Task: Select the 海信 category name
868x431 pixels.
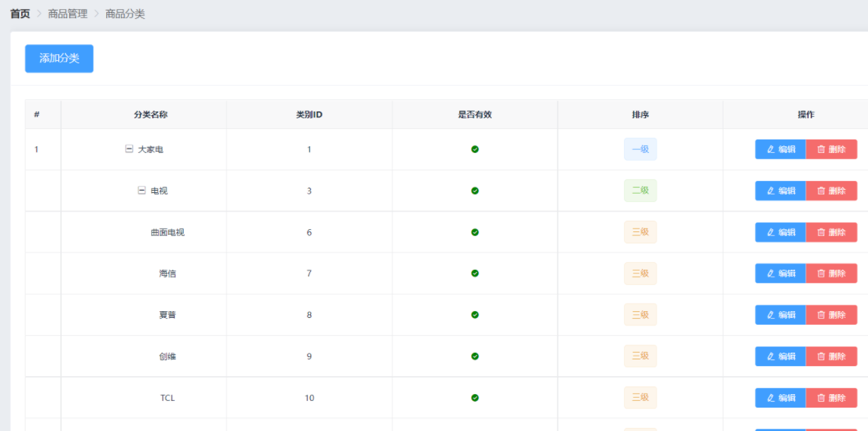Action: [168, 273]
